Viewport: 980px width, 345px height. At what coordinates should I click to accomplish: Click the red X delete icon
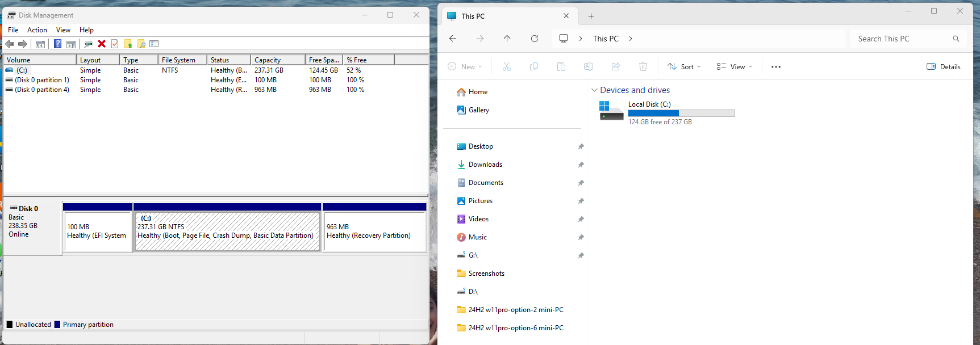(x=102, y=44)
